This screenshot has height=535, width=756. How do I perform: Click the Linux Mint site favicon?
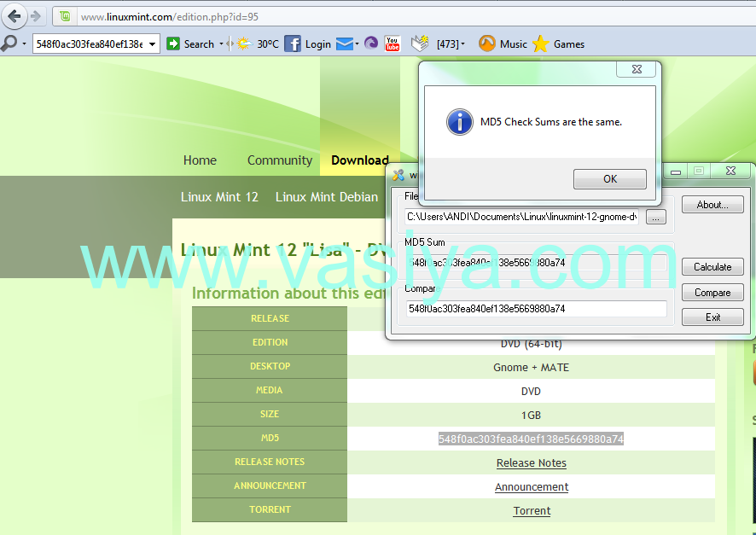[65, 16]
